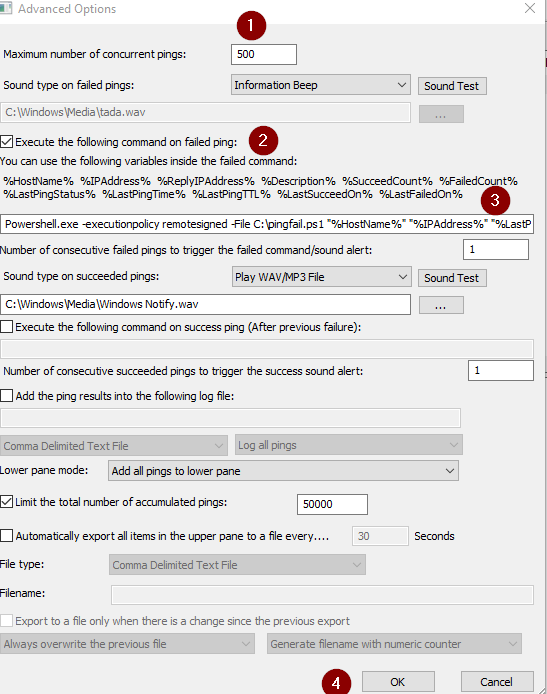Enable automatic export of upper pane items
The width and height of the screenshot is (547, 694).
(x=7, y=536)
